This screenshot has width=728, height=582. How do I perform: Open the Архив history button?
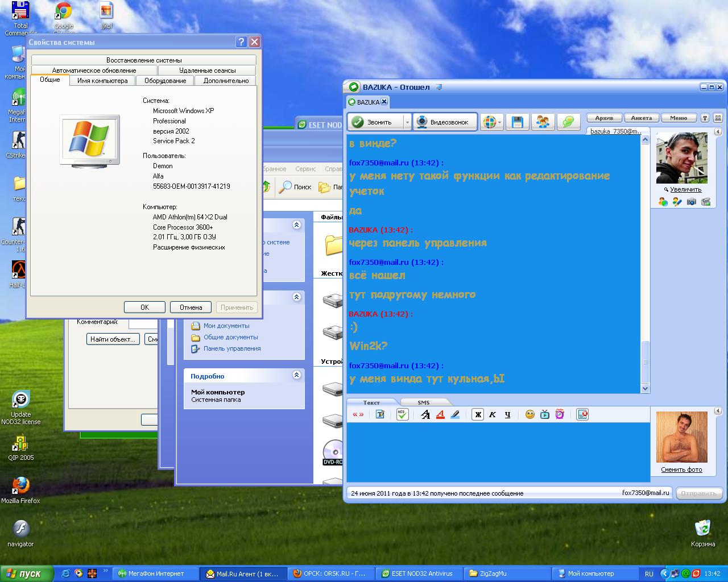click(x=604, y=118)
